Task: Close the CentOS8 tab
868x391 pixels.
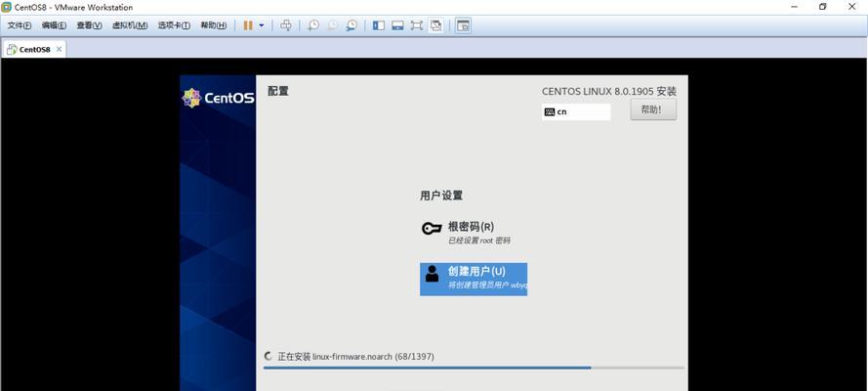Action: [x=60, y=49]
